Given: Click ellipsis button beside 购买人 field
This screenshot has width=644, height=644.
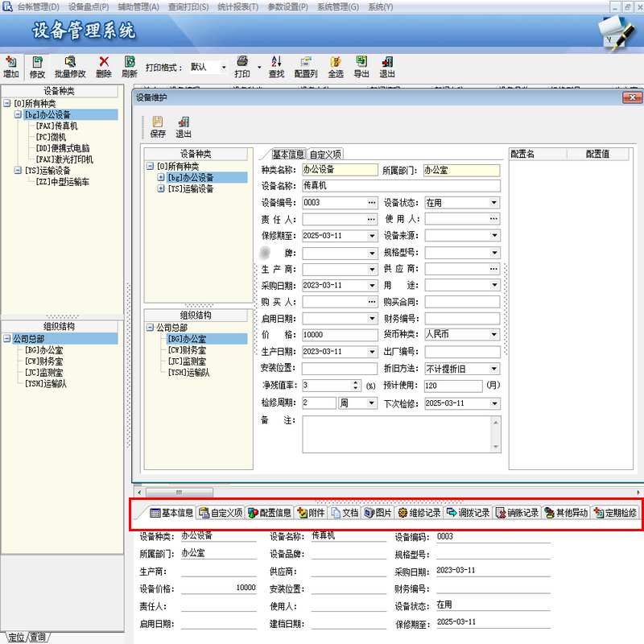Looking at the screenshot, I should 372,302.
